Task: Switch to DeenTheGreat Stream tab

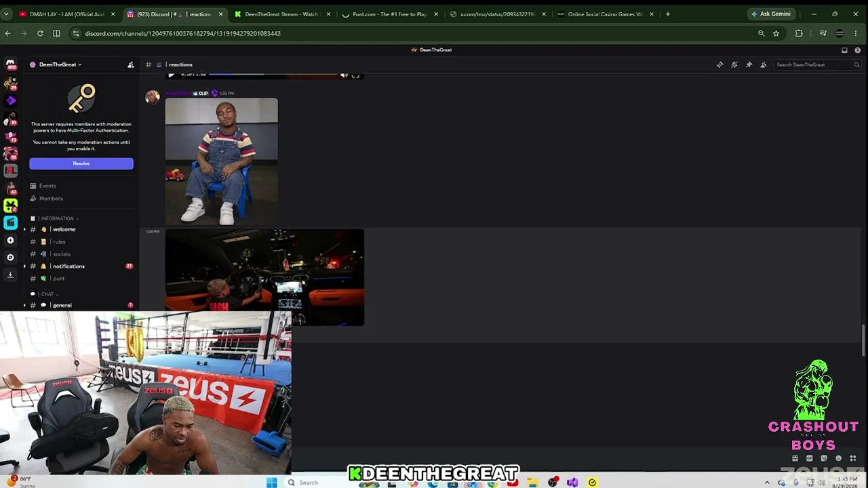Action: pyautogui.click(x=283, y=14)
